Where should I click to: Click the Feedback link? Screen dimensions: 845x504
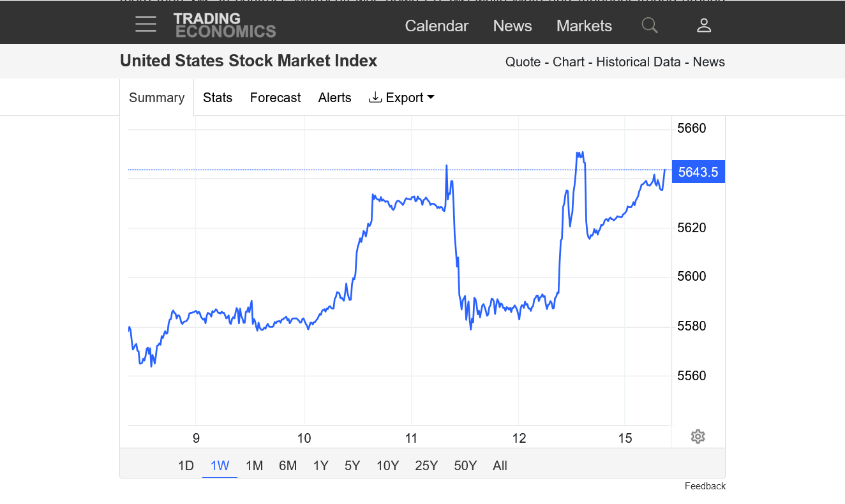pyautogui.click(x=705, y=486)
